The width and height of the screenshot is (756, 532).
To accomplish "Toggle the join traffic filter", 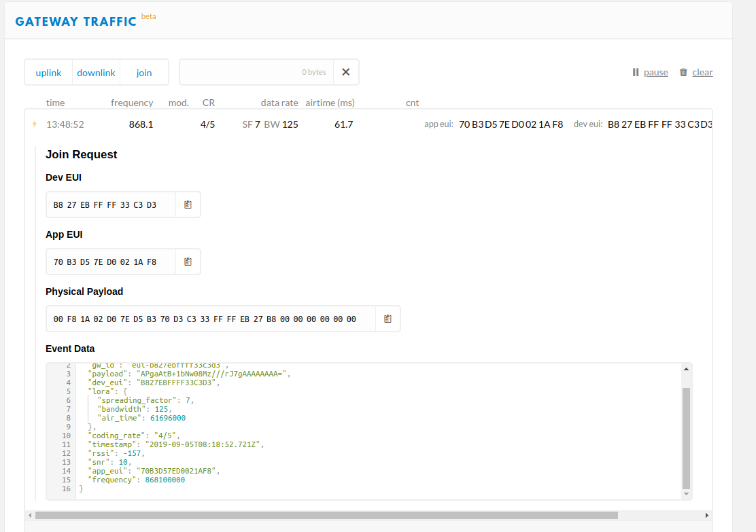I will tap(144, 73).
